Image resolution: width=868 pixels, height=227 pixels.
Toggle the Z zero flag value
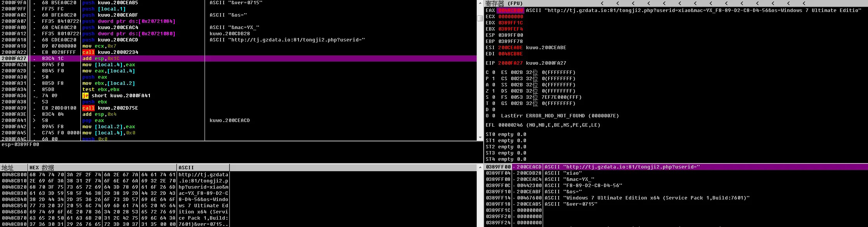coord(494,91)
